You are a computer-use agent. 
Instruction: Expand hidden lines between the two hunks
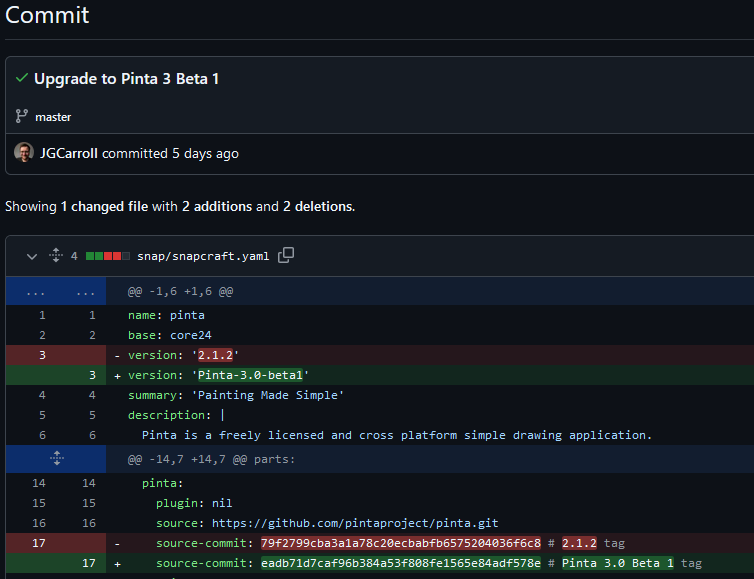pos(57,458)
